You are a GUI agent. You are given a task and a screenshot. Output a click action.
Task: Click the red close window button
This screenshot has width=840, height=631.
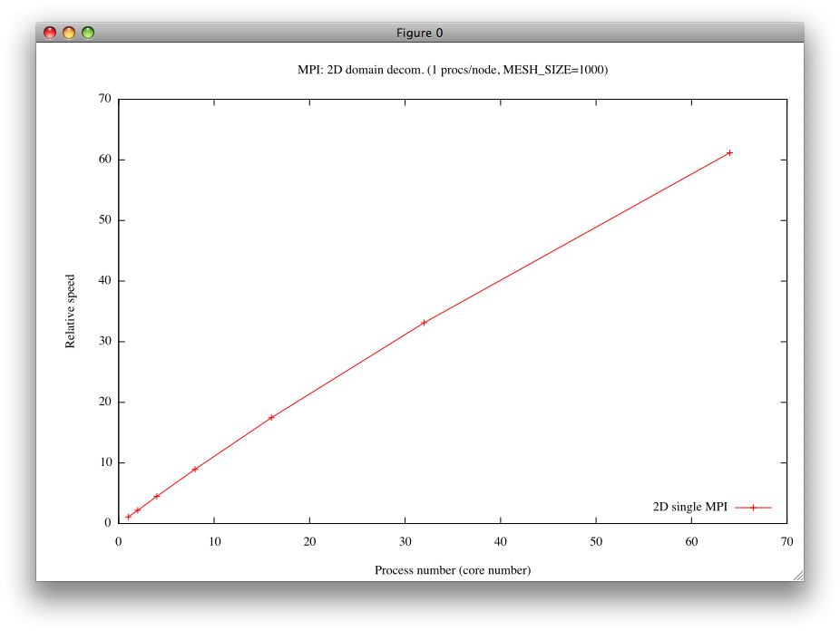(x=50, y=33)
